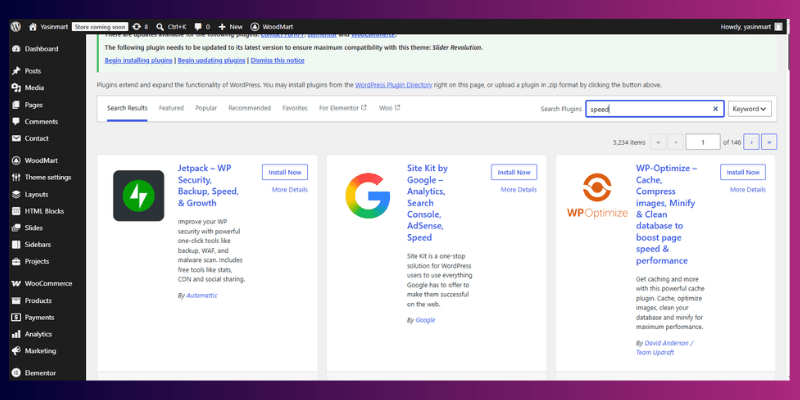Viewport: 800px width, 400px height.
Task: Open WP-Optimize plugin title link
Action: tap(666, 214)
